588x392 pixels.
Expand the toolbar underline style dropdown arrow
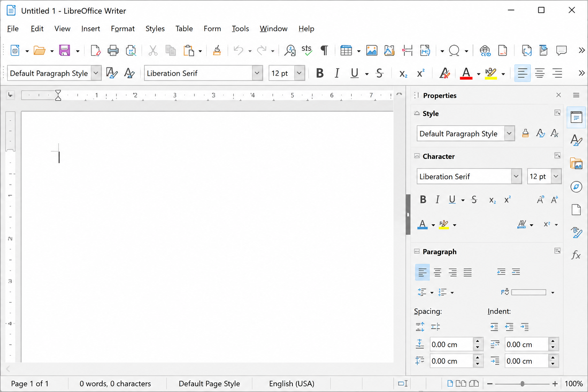click(x=367, y=74)
